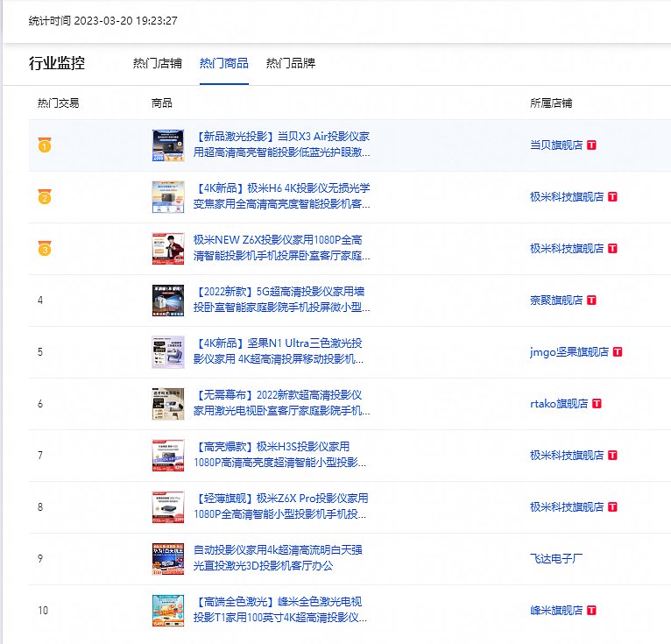The width and height of the screenshot is (671, 644).
Task: Click the Tmall badge beside 奈聚旗舰店
Action: [x=592, y=301]
